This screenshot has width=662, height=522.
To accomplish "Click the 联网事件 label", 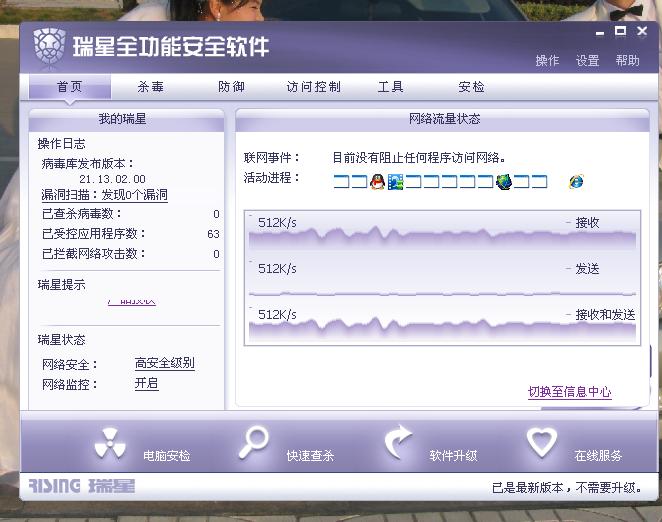I will pyautogui.click(x=271, y=158).
